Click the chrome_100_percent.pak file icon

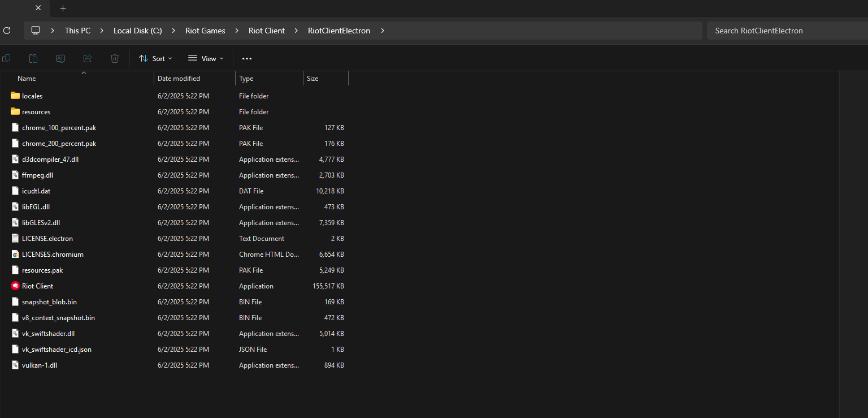tap(15, 127)
